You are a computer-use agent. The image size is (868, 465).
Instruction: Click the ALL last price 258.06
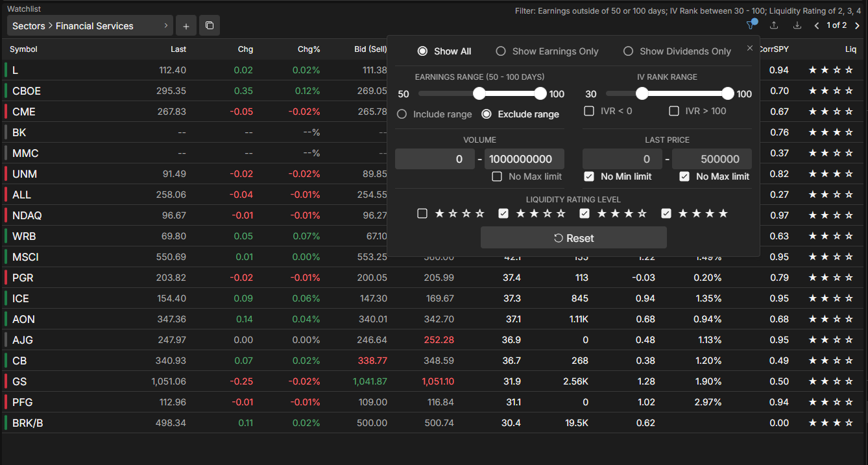171,195
